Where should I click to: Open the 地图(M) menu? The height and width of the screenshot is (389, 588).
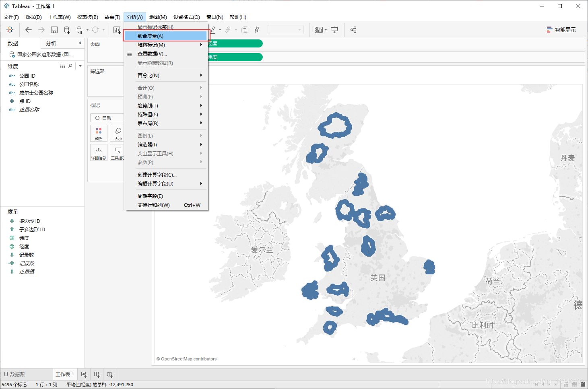tap(158, 17)
